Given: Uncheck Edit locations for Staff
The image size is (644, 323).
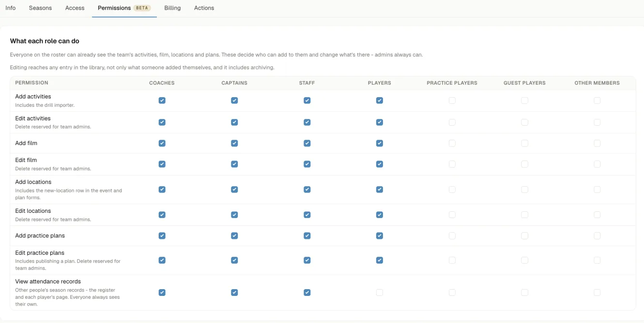Looking at the screenshot, I should coord(307,215).
